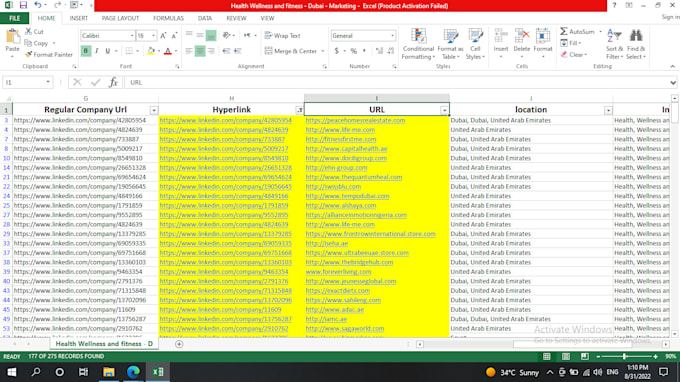The width and height of the screenshot is (680, 382).
Task: Switch to DATA ribbon tab
Action: point(205,18)
